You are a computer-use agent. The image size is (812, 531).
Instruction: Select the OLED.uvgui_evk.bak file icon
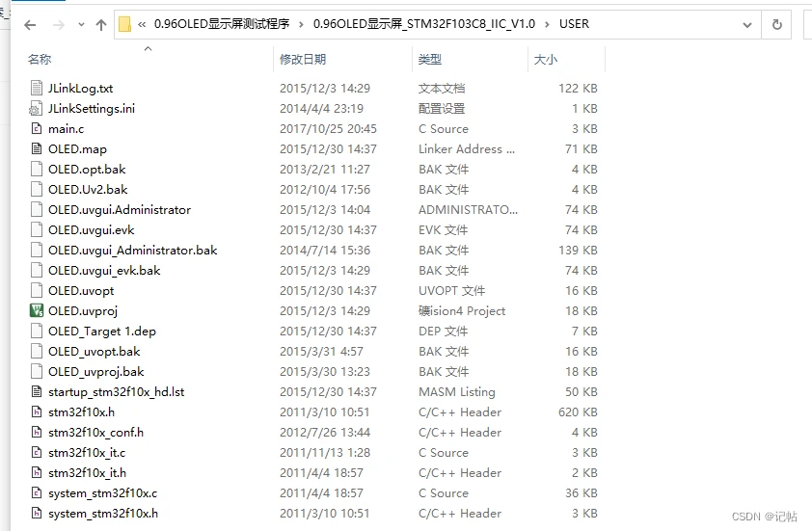(x=37, y=270)
